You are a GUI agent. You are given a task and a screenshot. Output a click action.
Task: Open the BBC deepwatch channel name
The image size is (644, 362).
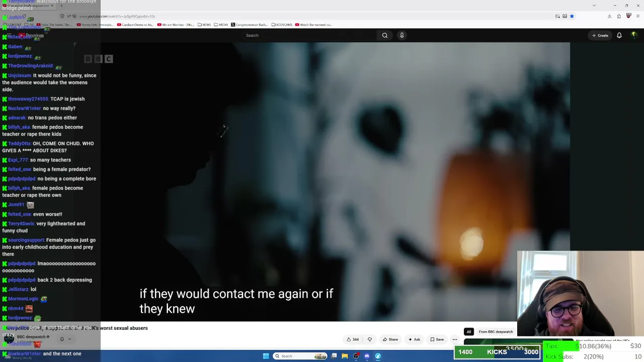32,337
